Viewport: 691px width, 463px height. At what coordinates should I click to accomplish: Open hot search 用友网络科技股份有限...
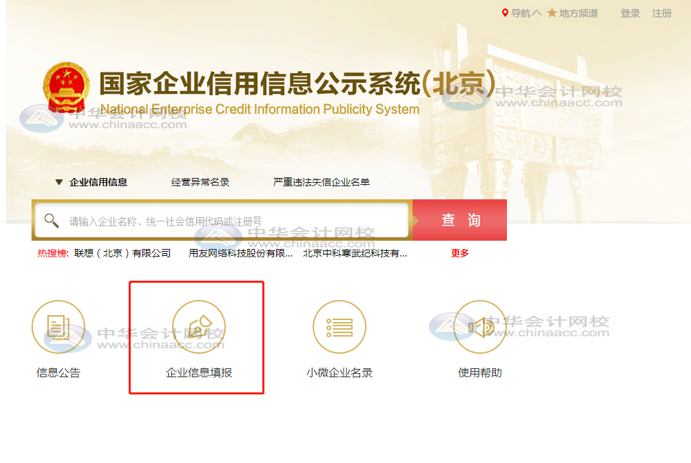(x=241, y=253)
